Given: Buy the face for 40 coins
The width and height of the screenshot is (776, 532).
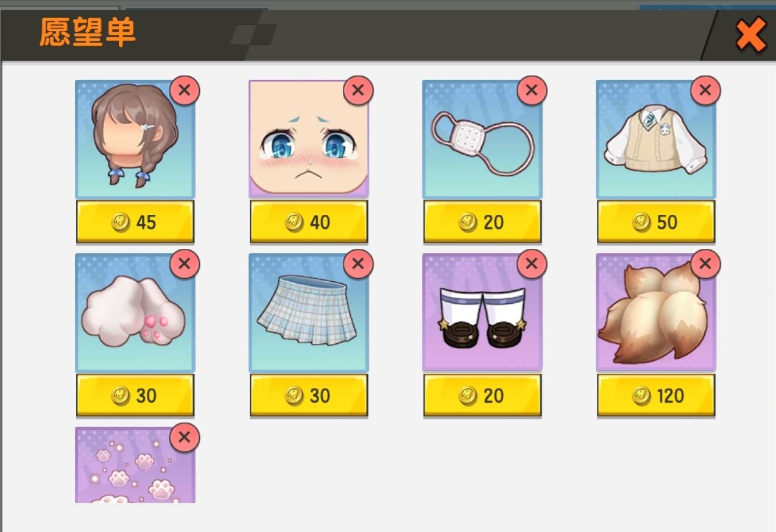Looking at the screenshot, I should (x=308, y=222).
